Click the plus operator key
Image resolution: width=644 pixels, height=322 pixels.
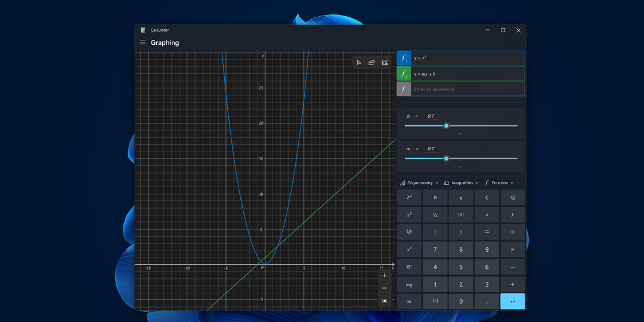513,284
